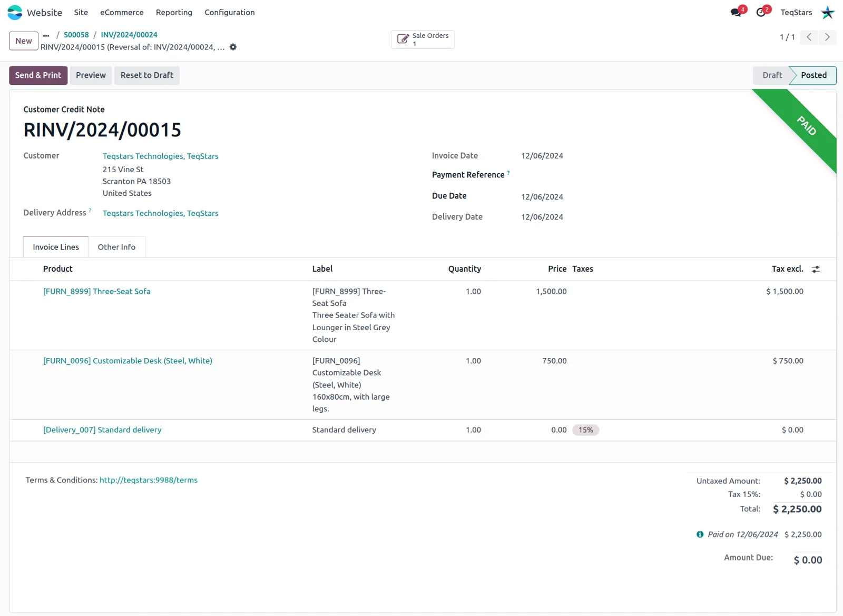Go to next record arrow
Viewport: 843px width, 616px height.
pos(827,37)
